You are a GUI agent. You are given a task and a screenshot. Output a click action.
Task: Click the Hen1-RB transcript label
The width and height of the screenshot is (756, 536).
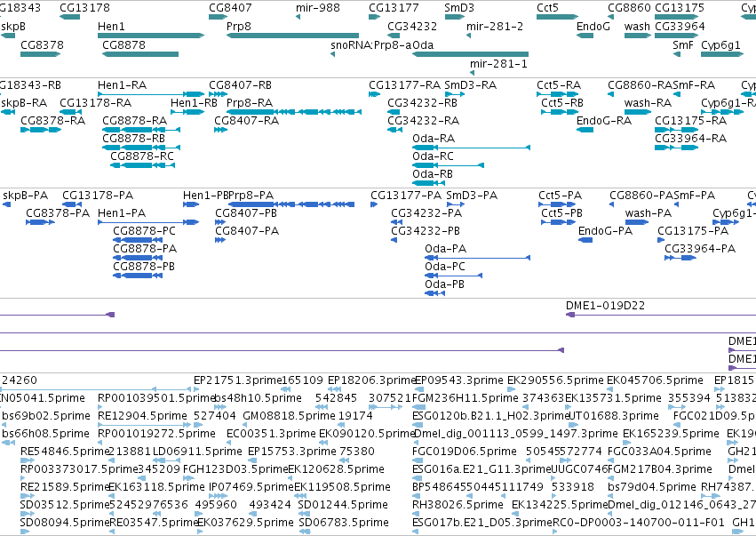[x=194, y=103]
